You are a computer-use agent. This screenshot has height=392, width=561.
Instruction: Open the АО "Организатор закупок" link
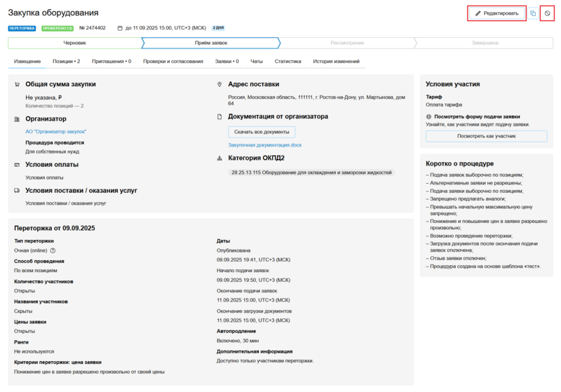[x=55, y=131]
